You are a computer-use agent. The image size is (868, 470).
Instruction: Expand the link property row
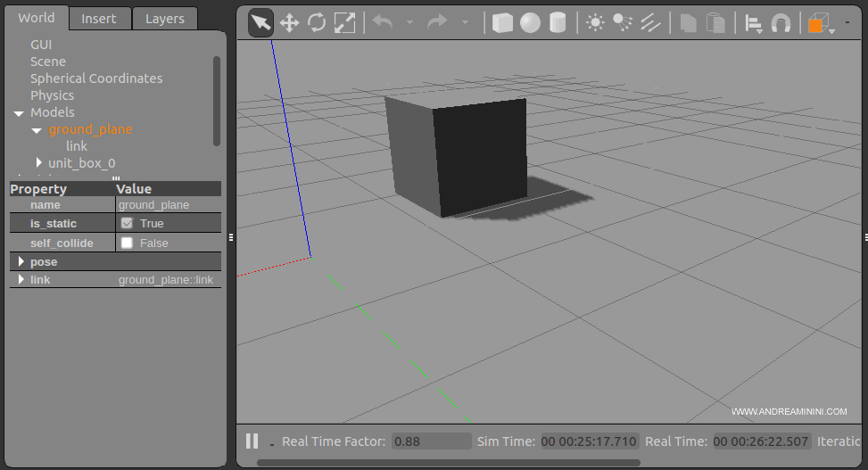(x=21, y=279)
